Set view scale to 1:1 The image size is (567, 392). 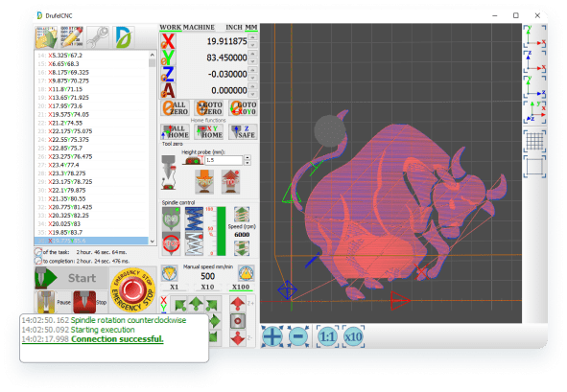[327, 336]
